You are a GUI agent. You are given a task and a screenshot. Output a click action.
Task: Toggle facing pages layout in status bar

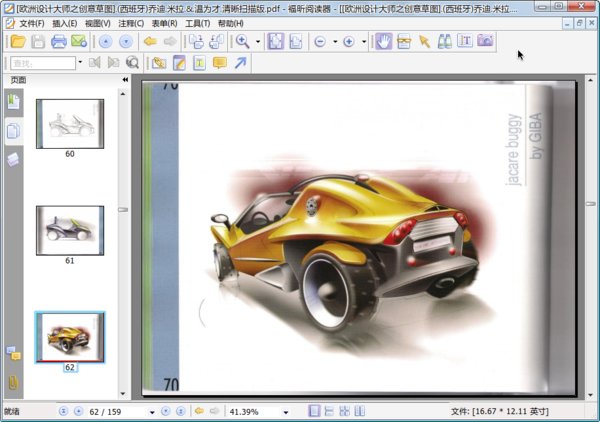click(344, 411)
